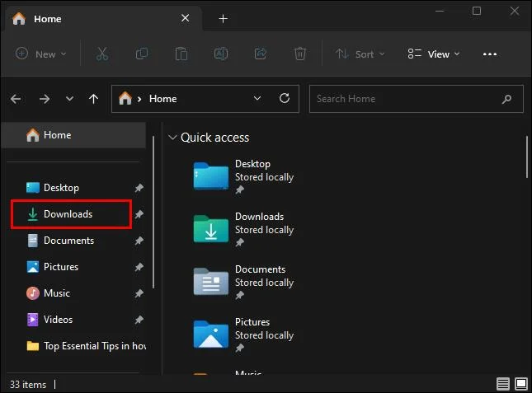The height and width of the screenshot is (393, 532).
Task: Click the main content pane scrollbar
Action: tap(527, 157)
